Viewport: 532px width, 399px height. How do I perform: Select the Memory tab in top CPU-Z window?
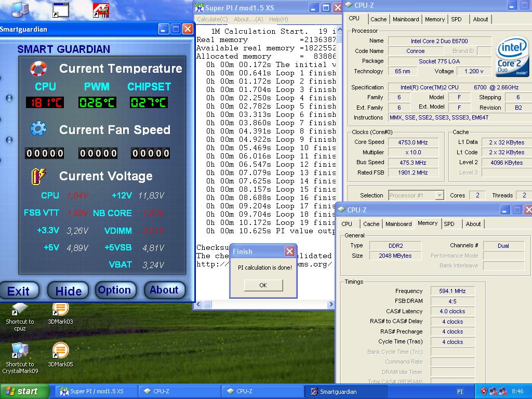click(435, 19)
